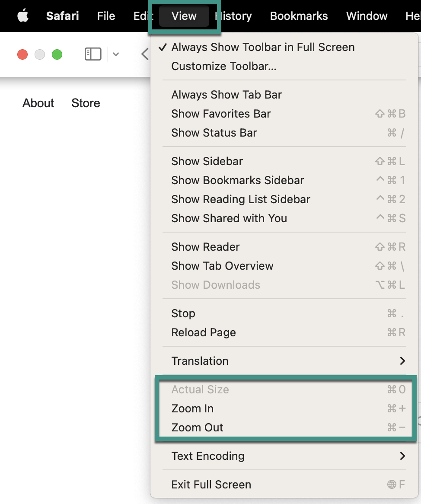Enable Always Show Tab Bar
421x504 pixels.
pos(226,95)
